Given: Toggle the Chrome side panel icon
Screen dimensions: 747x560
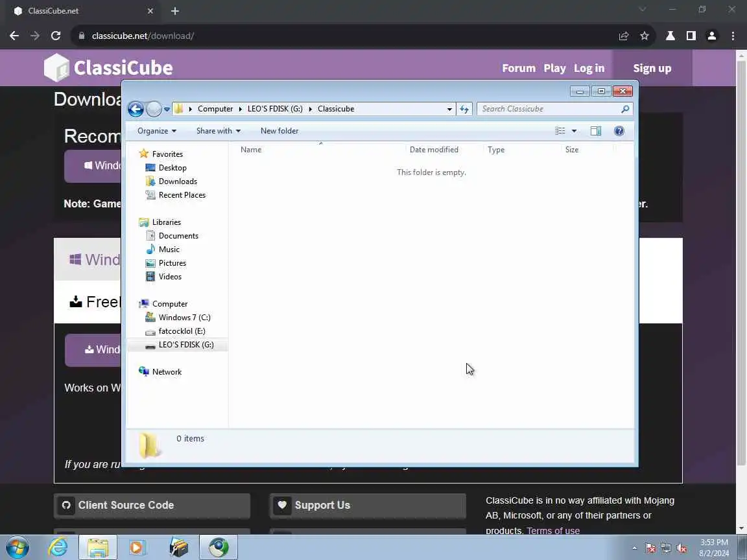Looking at the screenshot, I should [691, 36].
